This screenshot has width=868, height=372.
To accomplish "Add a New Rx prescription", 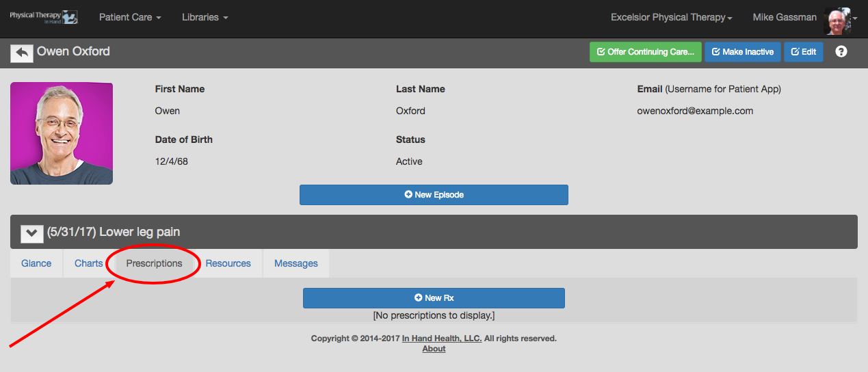I will (x=434, y=298).
